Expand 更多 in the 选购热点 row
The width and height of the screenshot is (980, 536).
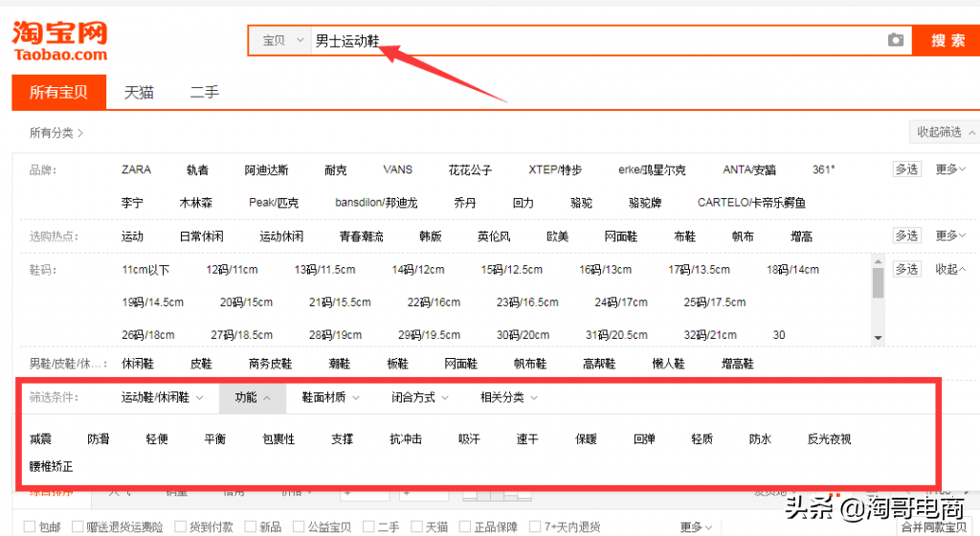coord(950,235)
